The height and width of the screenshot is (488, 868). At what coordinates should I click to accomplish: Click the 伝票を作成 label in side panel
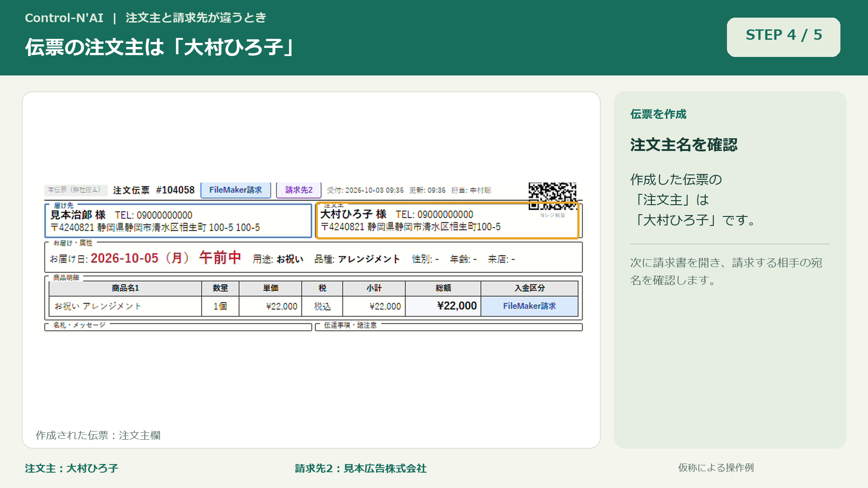(658, 114)
